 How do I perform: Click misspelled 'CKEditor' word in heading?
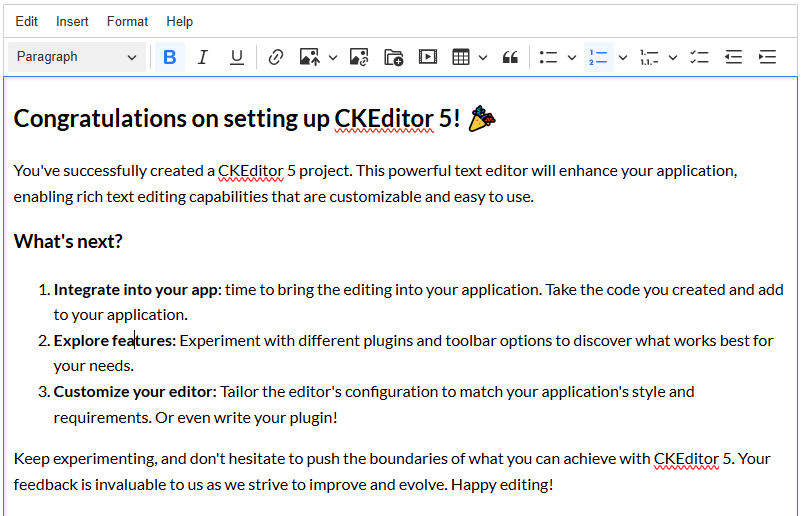coord(384,119)
